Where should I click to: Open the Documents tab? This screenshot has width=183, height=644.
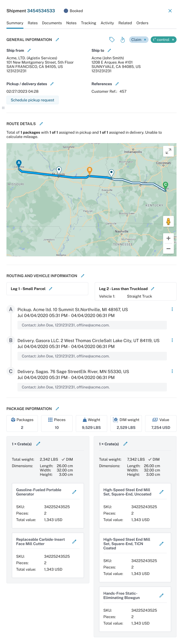52,23
